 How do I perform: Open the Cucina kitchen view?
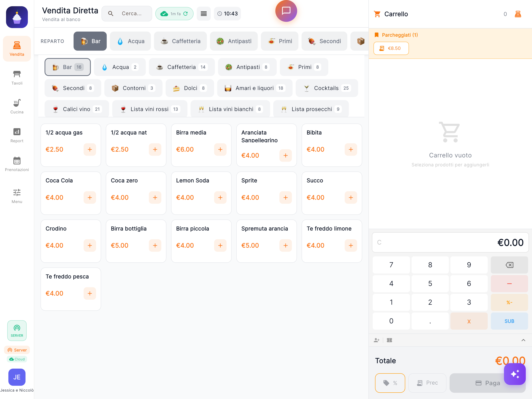pyautogui.click(x=17, y=106)
